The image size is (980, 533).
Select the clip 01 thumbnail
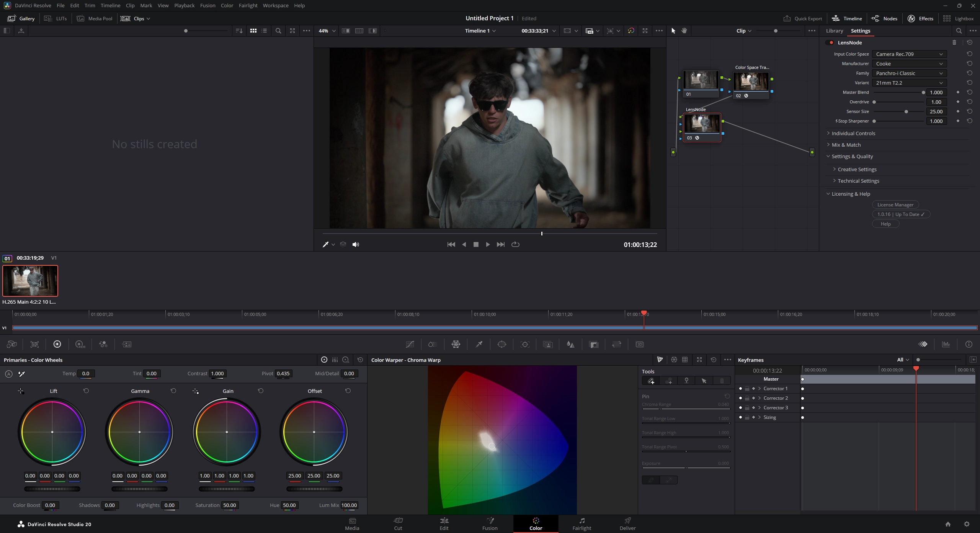[x=30, y=281]
